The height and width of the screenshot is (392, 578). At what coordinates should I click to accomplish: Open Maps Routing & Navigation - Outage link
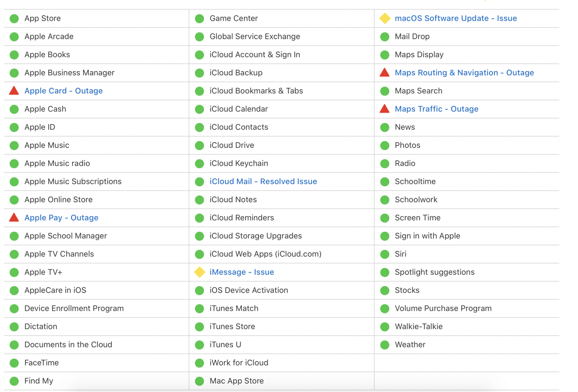pos(464,73)
